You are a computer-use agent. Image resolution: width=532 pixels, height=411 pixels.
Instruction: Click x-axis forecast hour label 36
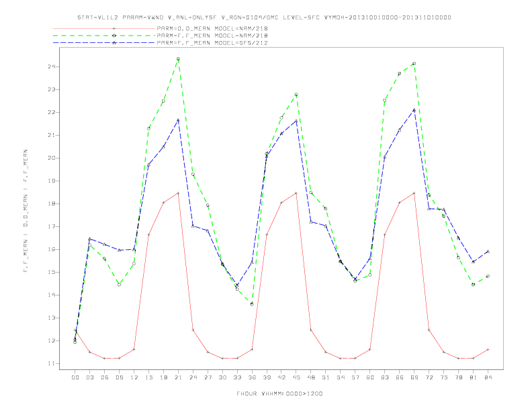click(x=252, y=377)
